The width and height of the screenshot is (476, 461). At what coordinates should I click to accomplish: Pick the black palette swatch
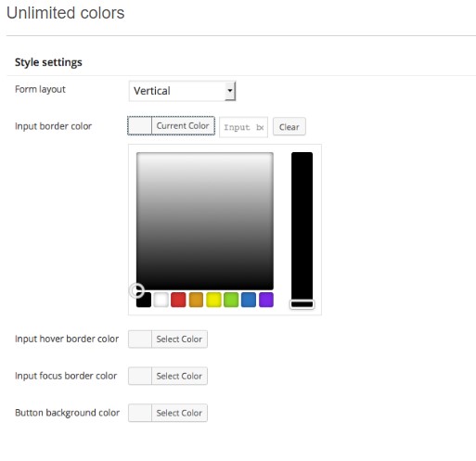pos(144,300)
